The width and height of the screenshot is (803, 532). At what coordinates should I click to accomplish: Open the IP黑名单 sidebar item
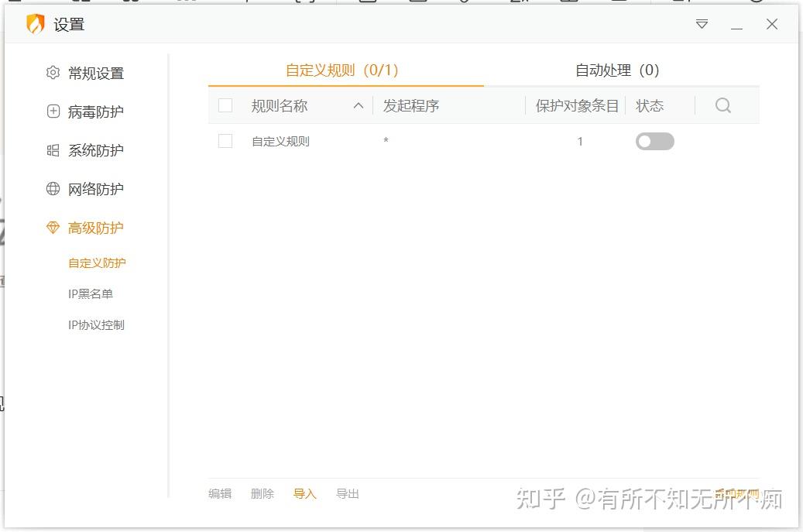[x=91, y=294]
